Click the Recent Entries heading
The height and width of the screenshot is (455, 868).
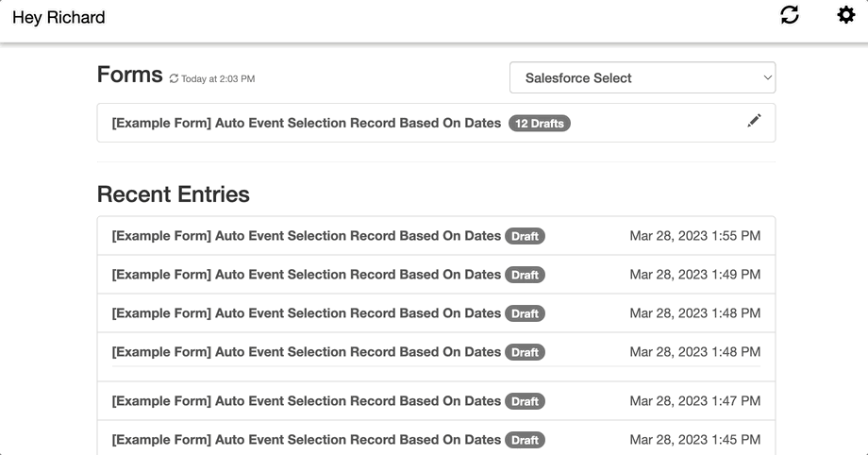pyautogui.click(x=174, y=194)
